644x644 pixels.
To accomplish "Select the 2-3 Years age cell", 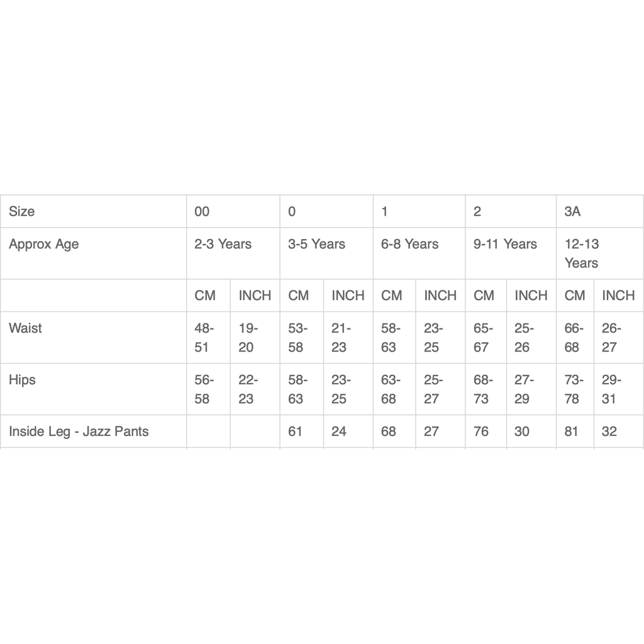I will coord(223,244).
